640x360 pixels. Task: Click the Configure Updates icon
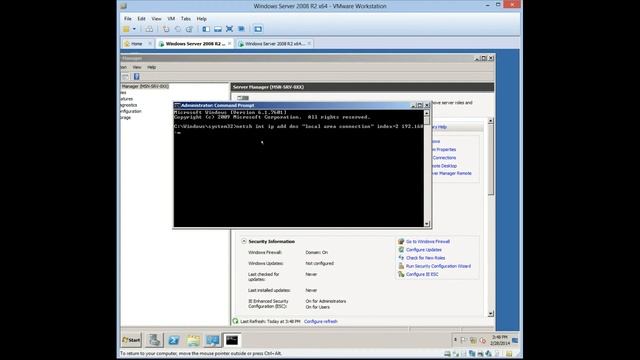point(401,250)
